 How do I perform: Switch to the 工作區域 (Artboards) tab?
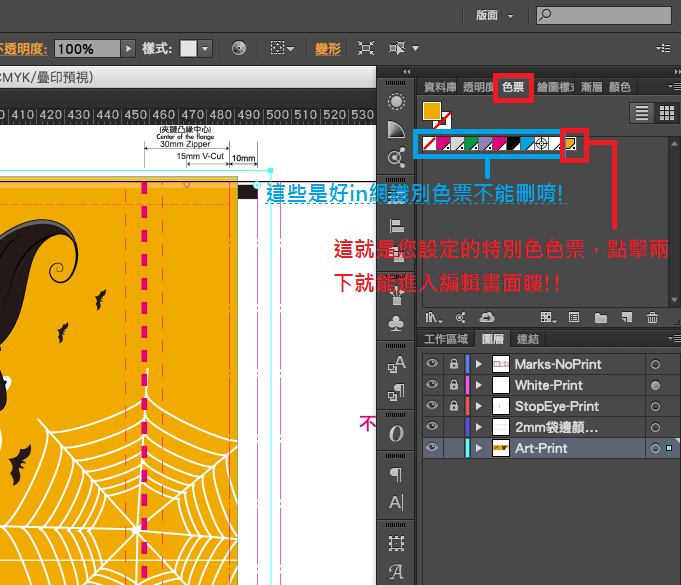[446, 339]
